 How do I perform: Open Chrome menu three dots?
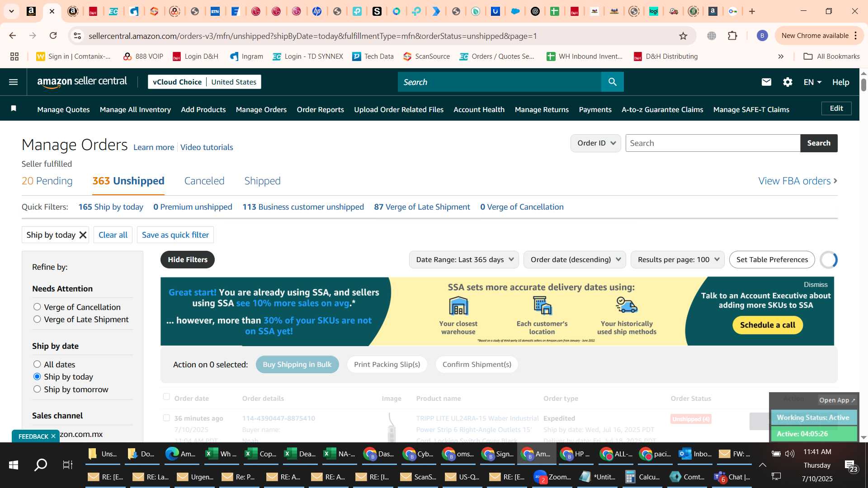pos(856,36)
